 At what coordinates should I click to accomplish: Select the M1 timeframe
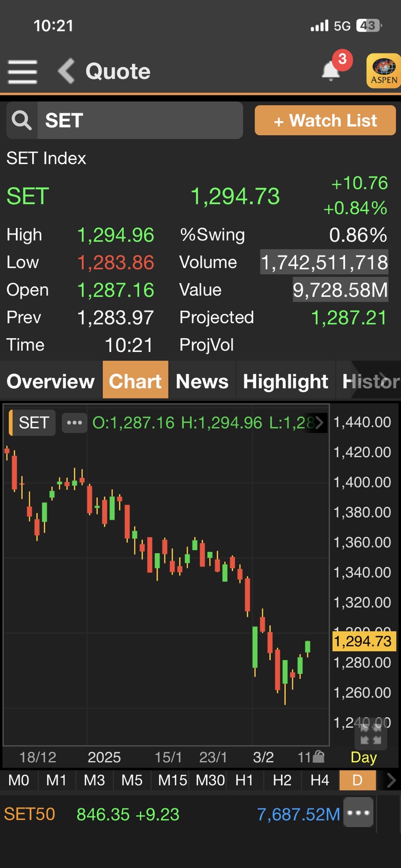56,780
